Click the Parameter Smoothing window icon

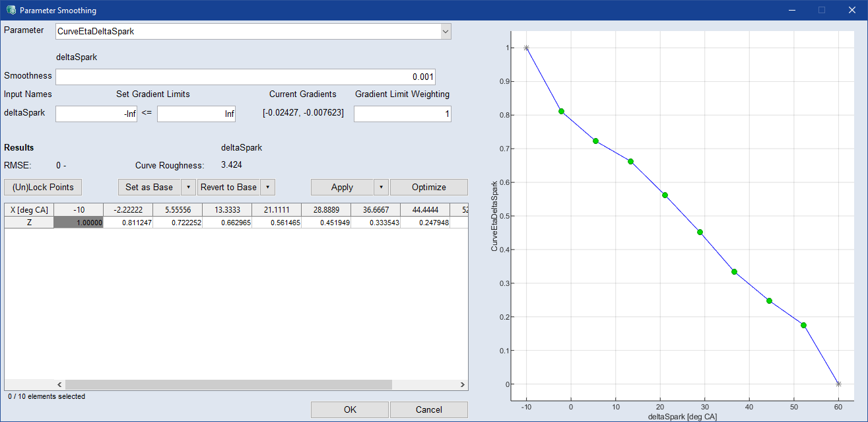click(x=9, y=10)
